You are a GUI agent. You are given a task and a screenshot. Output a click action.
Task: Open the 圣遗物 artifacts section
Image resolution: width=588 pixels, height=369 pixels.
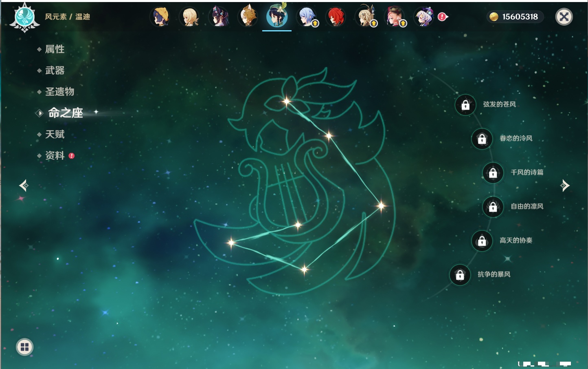[59, 92]
